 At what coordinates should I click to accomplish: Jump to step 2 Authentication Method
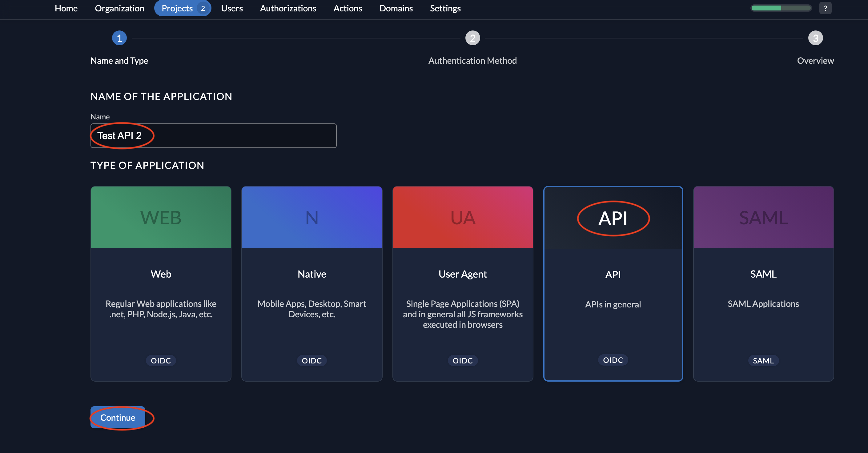(x=472, y=38)
